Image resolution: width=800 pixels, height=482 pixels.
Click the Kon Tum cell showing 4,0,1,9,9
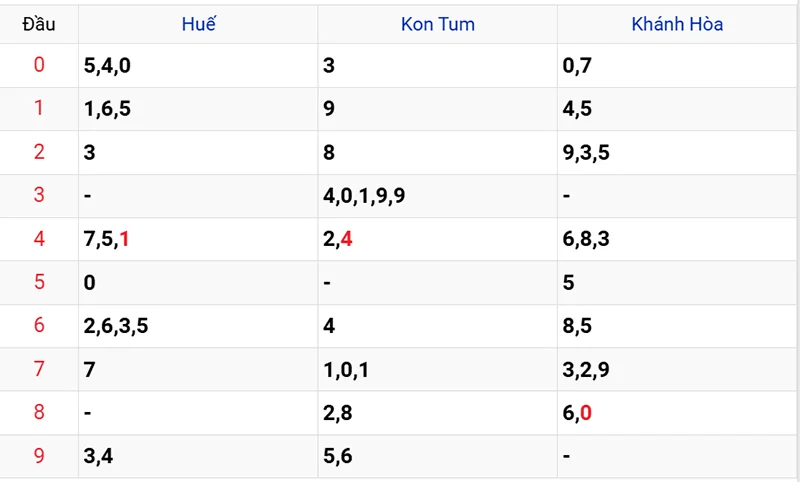click(x=364, y=195)
